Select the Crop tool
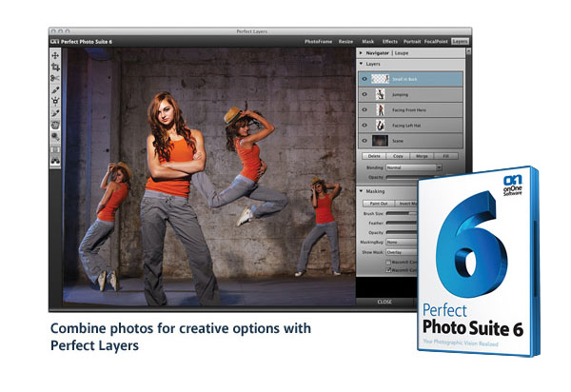Image resolution: width=571 pixels, height=392 pixels. click(x=55, y=67)
